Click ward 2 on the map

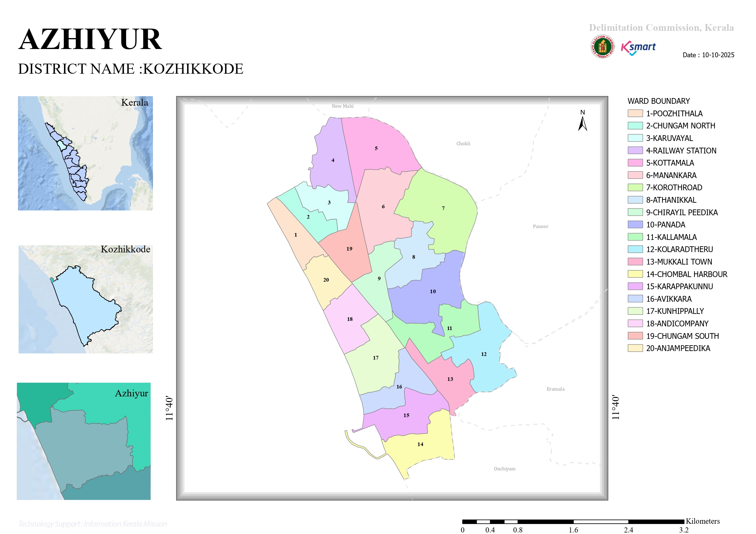click(308, 217)
